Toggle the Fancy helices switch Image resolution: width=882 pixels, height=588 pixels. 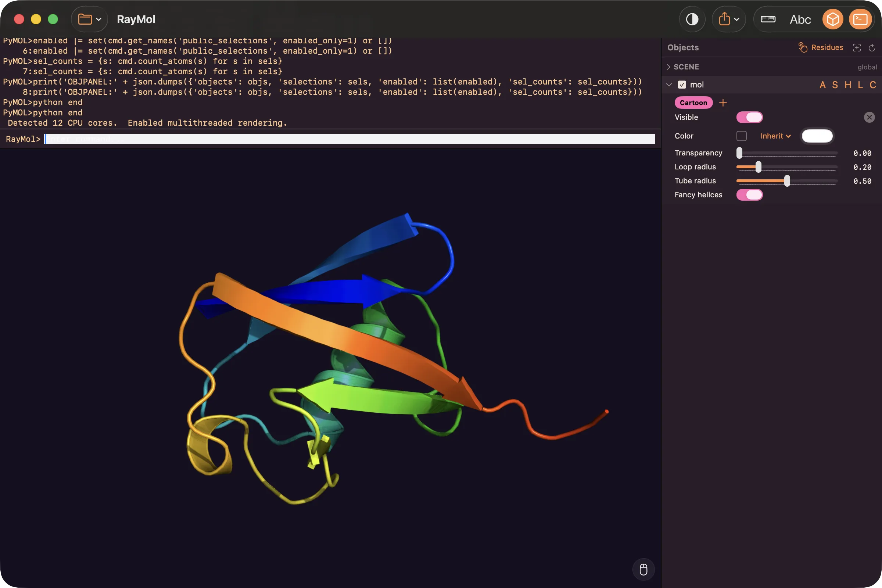[749, 195]
